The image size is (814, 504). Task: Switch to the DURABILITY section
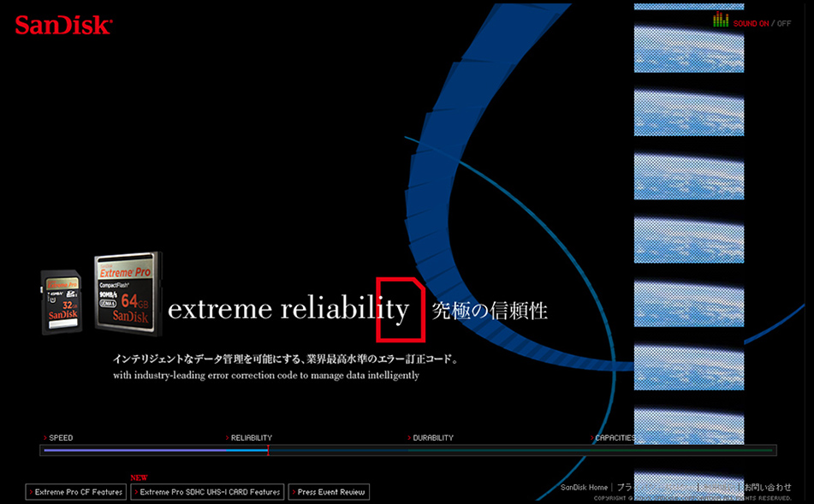click(x=432, y=437)
